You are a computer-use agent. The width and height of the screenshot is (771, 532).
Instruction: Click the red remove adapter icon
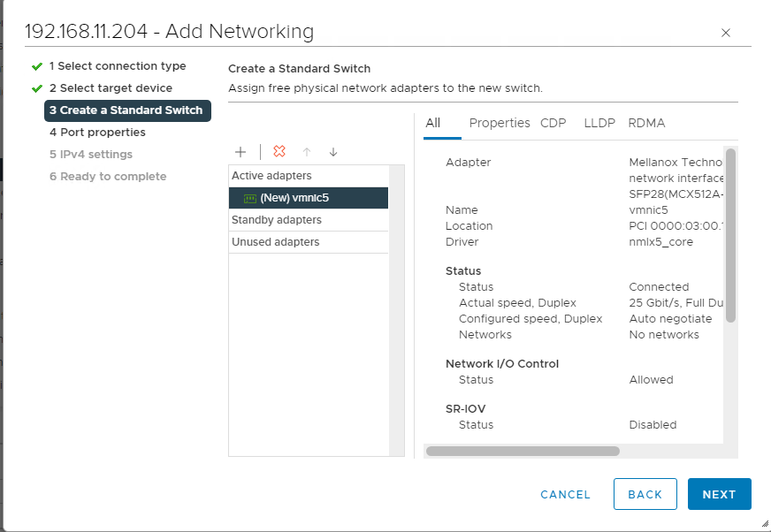(279, 152)
